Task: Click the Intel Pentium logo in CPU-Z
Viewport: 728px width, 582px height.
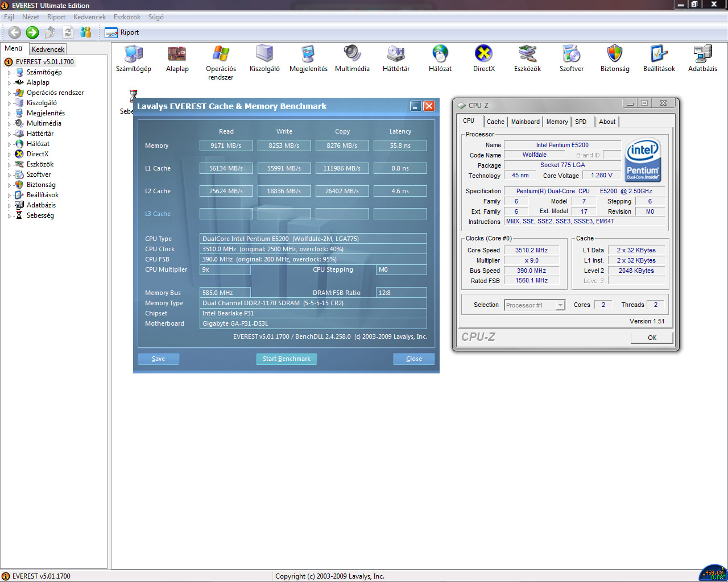Action: pyautogui.click(x=643, y=160)
